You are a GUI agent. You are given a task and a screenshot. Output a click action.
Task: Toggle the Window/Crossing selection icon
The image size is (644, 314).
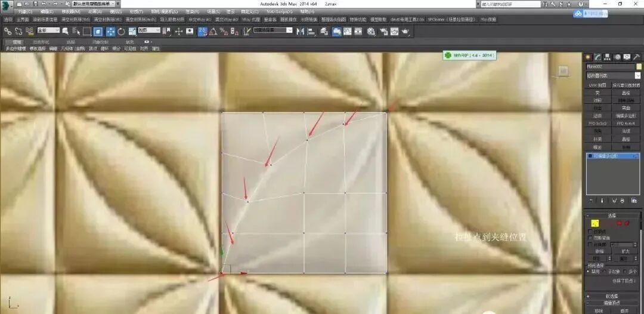98,31
